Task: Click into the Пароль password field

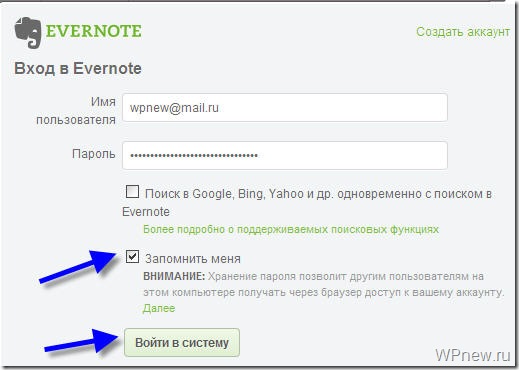Action: pos(285,155)
